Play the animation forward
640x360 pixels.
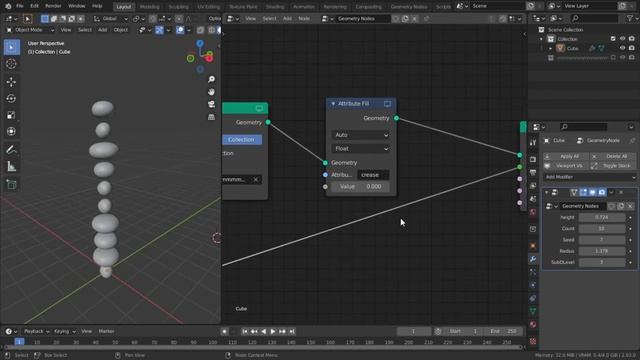(273, 331)
